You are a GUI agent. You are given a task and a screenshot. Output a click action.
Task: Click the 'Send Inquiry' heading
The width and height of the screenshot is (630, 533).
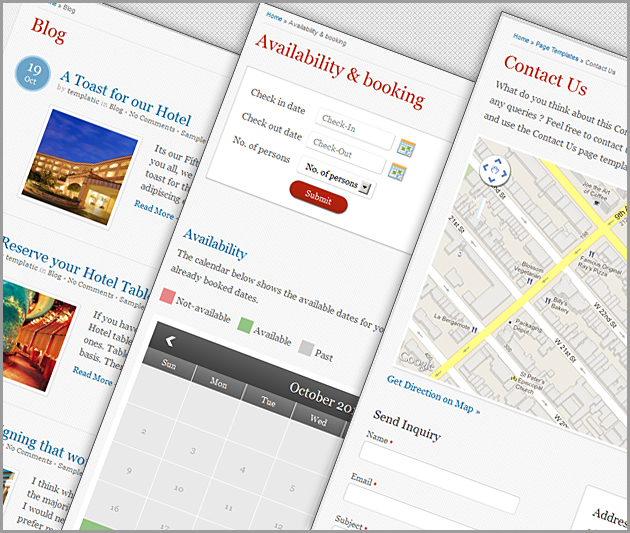pos(407,425)
